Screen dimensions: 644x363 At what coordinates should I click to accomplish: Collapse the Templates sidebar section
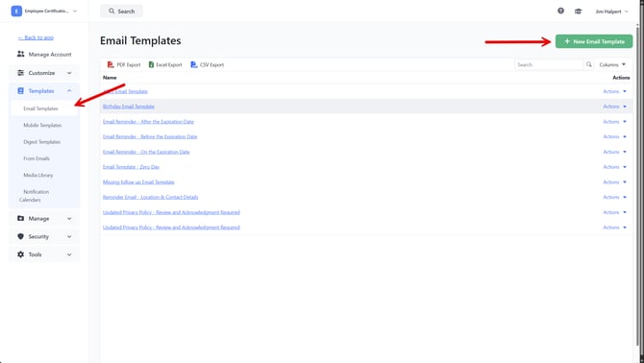44,91
